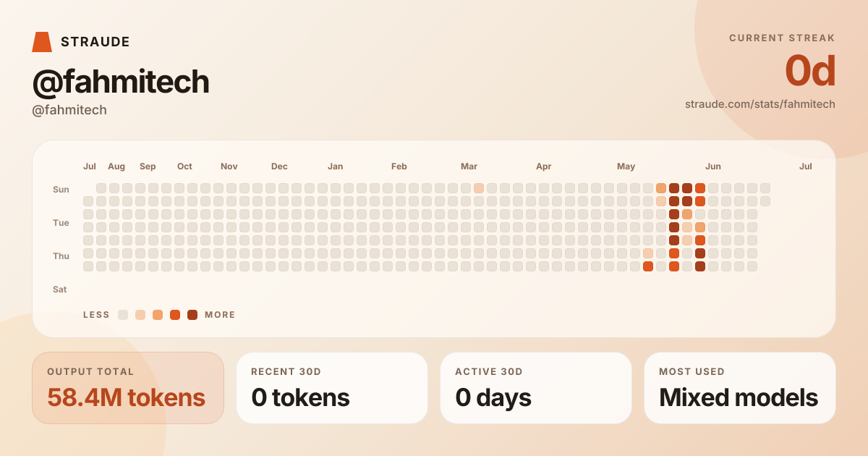Open the Recent 30D tokens card
Viewport: 868px width, 456px height.
[x=332, y=388]
